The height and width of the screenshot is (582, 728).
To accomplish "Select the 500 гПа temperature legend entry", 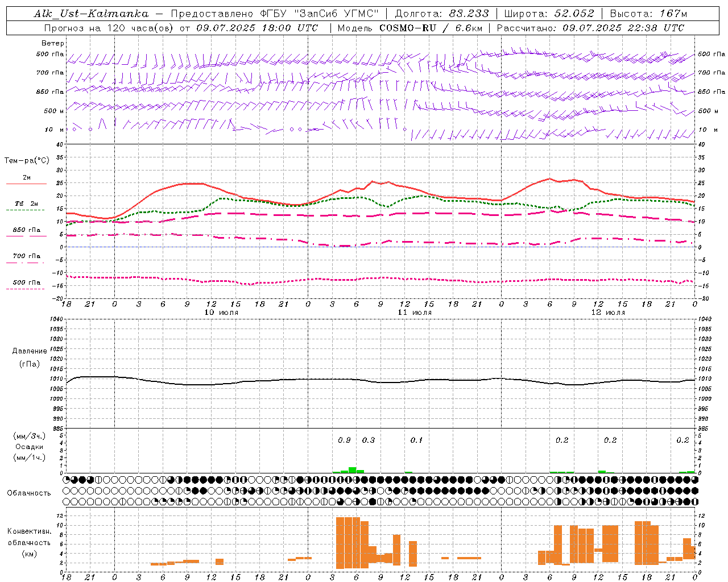I will [26, 285].
